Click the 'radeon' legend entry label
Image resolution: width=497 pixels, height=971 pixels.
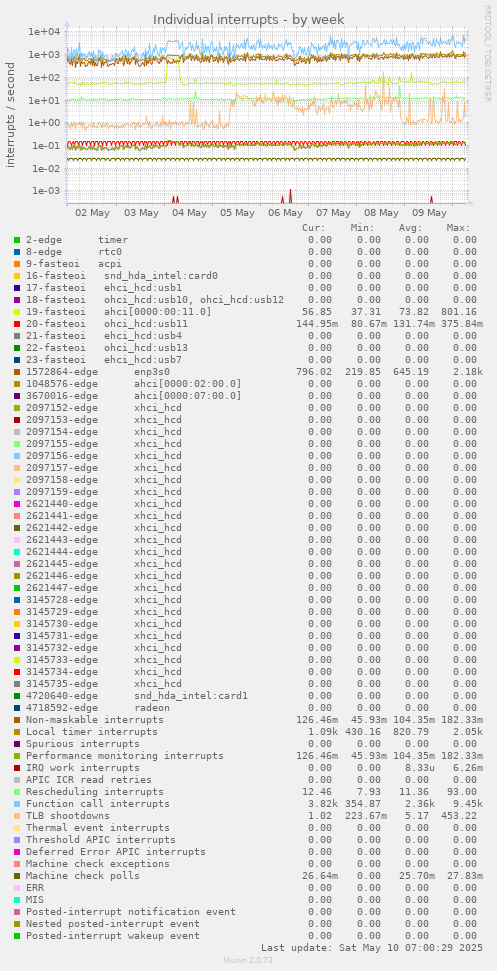pyautogui.click(x=152, y=708)
